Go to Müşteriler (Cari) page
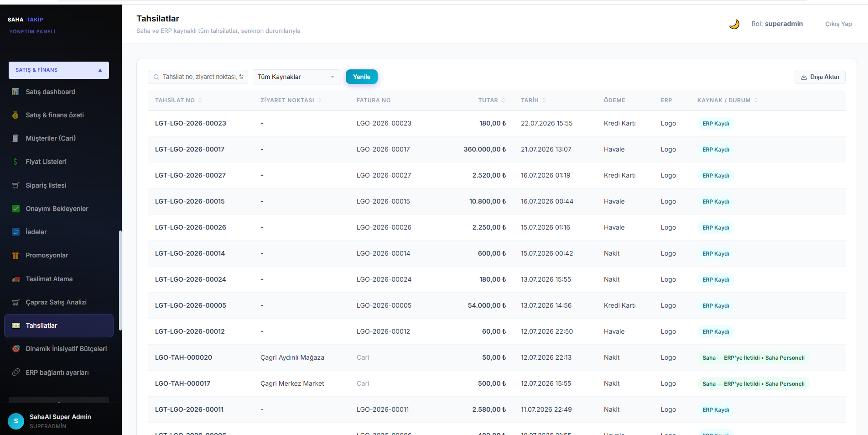The width and height of the screenshot is (868, 435). click(x=59, y=138)
